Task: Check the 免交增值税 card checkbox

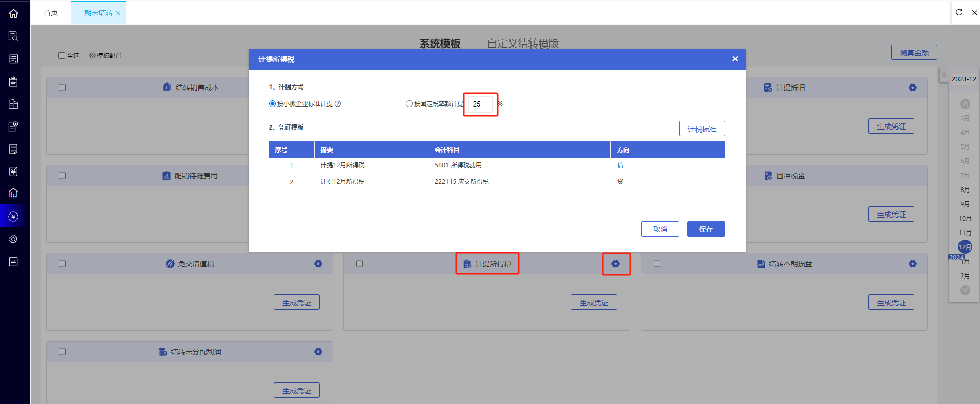Action: pyautogui.click(x=63, y=264)
